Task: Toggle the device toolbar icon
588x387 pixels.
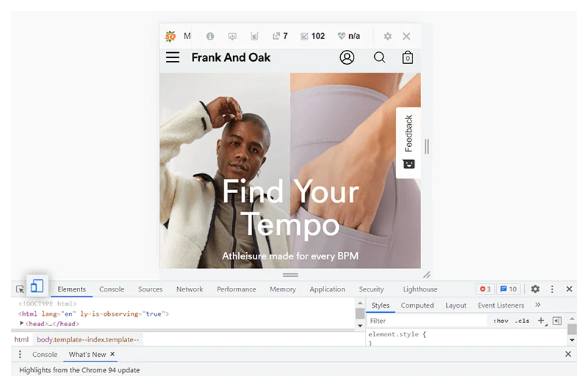Action: click(37, 286)
